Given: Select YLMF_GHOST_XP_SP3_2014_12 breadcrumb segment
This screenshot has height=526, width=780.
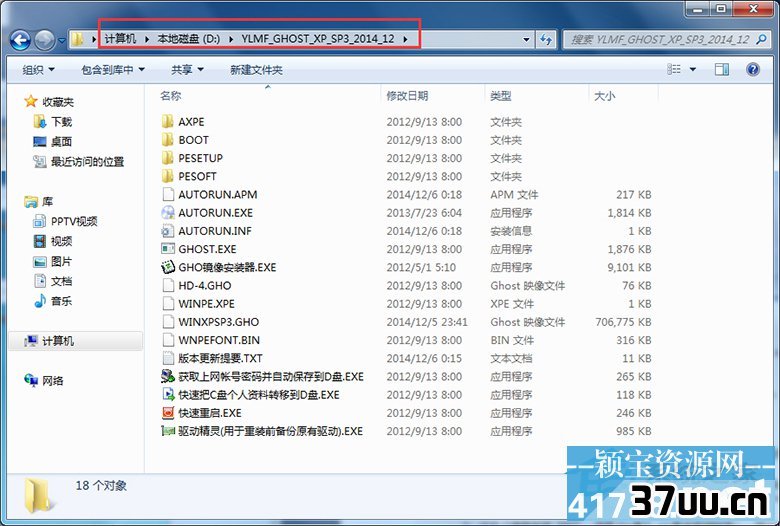Looking at the screenshot, I should click(x=318, y=39).
